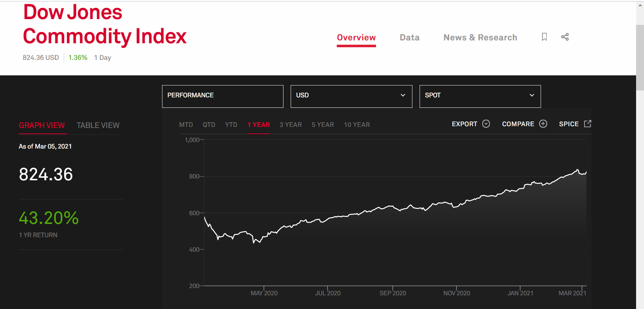
Task: Open SPICE external link icon
Action: click(x=587, y=124)
